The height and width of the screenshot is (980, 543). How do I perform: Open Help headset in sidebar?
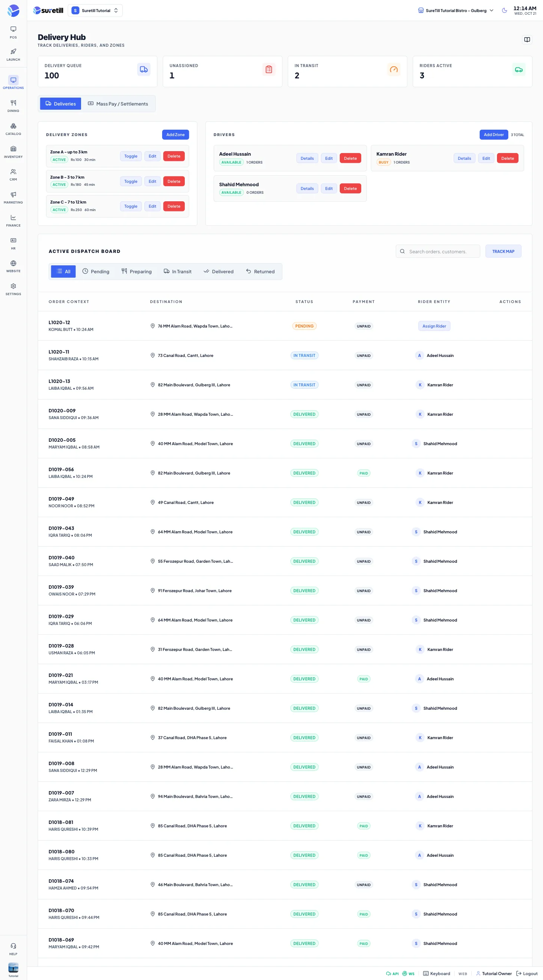[13, 949]
